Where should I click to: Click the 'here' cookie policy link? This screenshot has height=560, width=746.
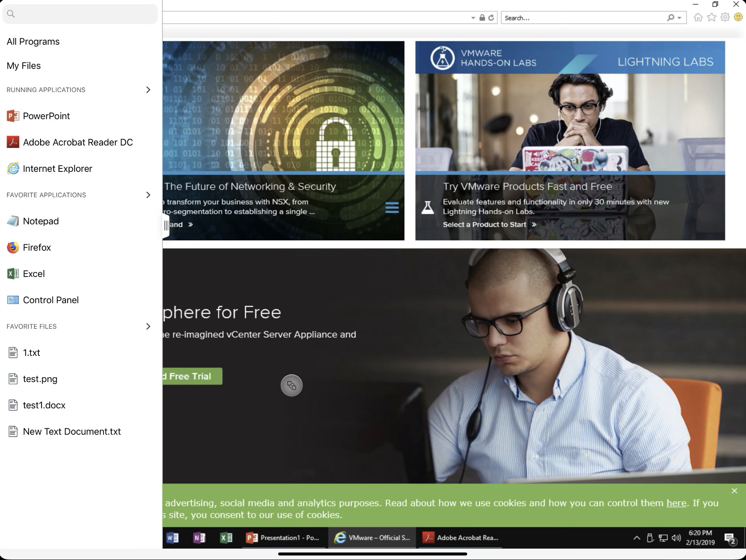point(676,503)
